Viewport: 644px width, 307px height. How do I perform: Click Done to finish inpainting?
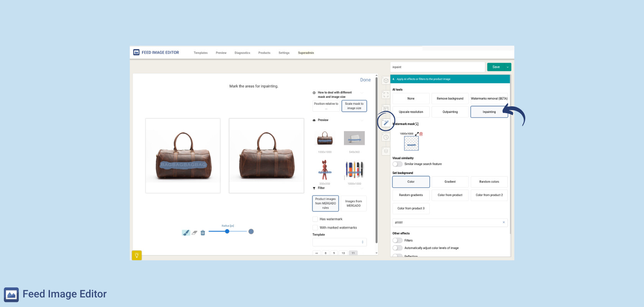(x=365, y=80)
